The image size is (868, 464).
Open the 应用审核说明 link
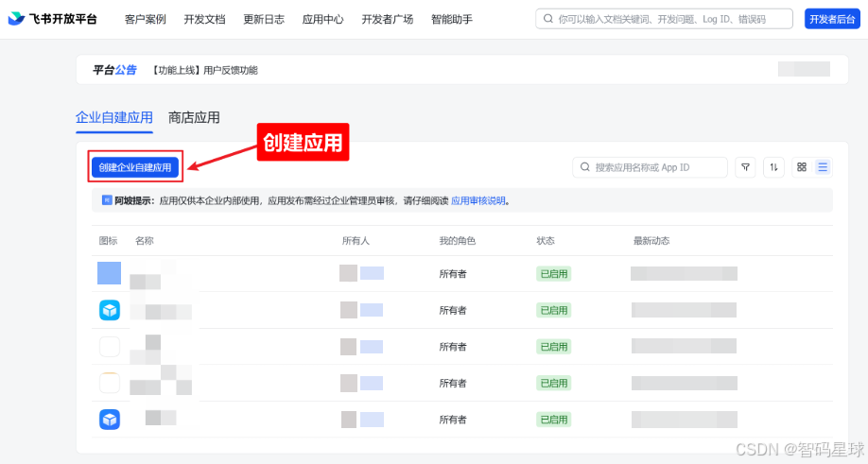478,200
